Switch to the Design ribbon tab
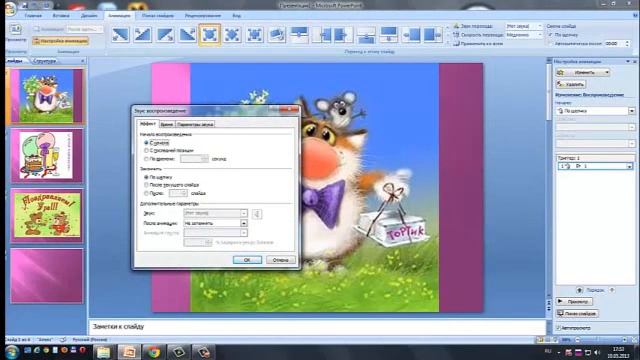 point(89,16)
